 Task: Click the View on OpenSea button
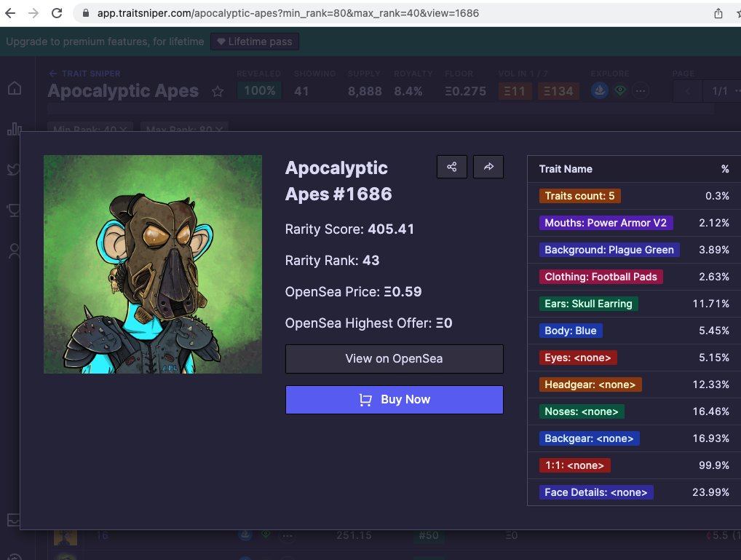pos(394,359)
